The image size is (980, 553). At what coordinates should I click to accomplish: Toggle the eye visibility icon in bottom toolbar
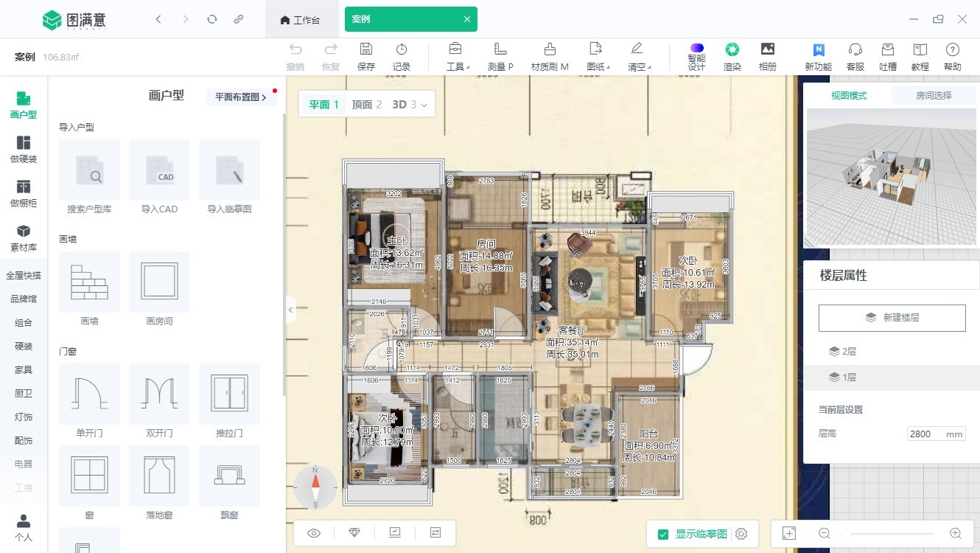pyautogui.click(x=314, y=533)
